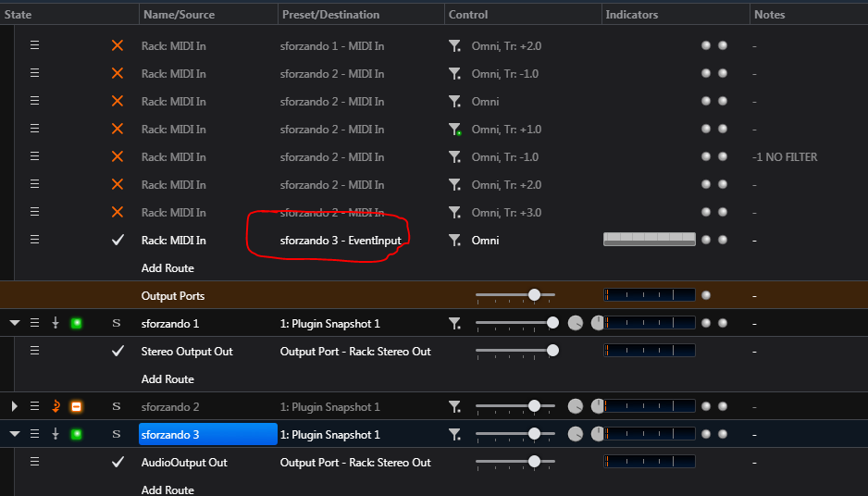868x496 pixels.
Task: Open the Plugin Snapshot 1 preset selector of sforzando 2
Action: (x=330, y=407)
